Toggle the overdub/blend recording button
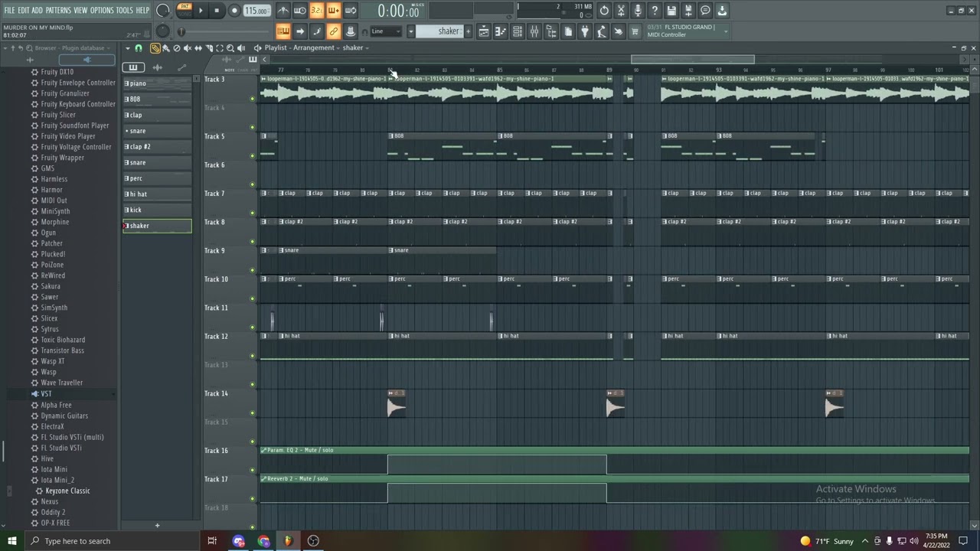This screenshot has height=551, width=980. (333, 11)
